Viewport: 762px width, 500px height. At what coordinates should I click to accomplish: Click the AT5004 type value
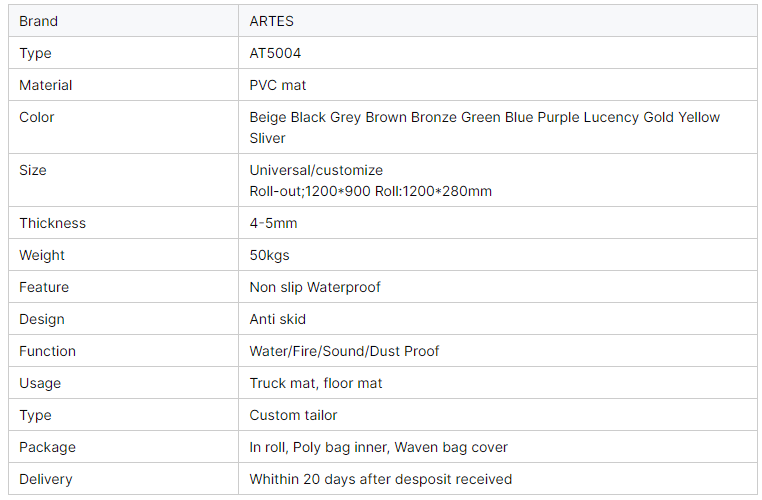(275, 53)
